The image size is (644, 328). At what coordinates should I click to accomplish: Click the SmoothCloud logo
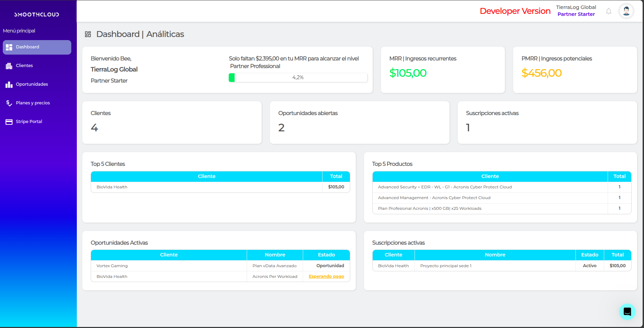[37, 15]
